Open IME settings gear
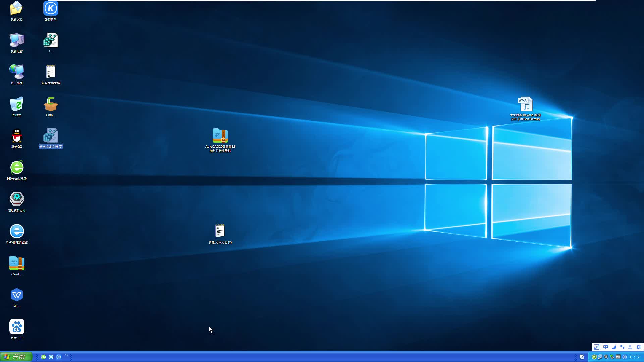Screen dimensions: 644x362 tap(639, 347)
